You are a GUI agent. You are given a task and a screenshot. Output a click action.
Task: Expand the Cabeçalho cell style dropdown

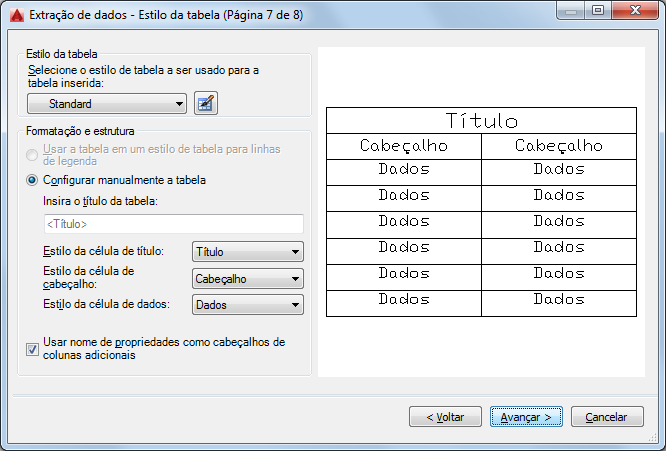pyautogui.click(x=247, y=279)
